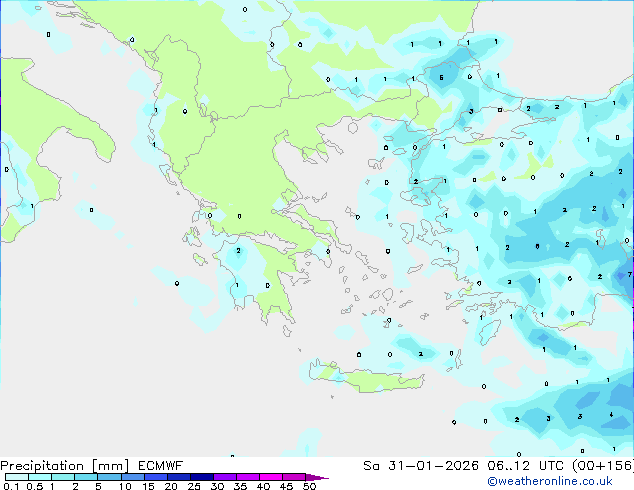Image resolution: width=634 pixels, height=490 pixels.
Task: Select the 45–50 mm legend swatch
Action: pyautogui.click(x=294, y=477)
